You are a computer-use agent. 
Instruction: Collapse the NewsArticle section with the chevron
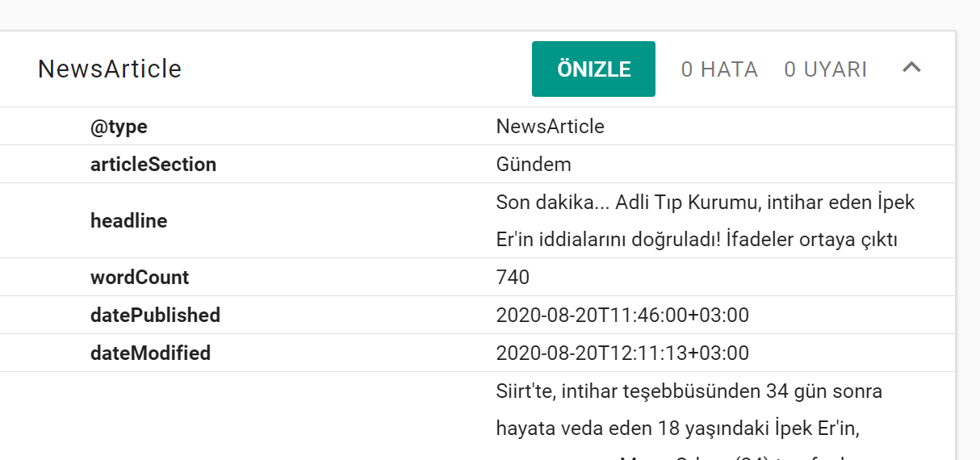point(911,69)
